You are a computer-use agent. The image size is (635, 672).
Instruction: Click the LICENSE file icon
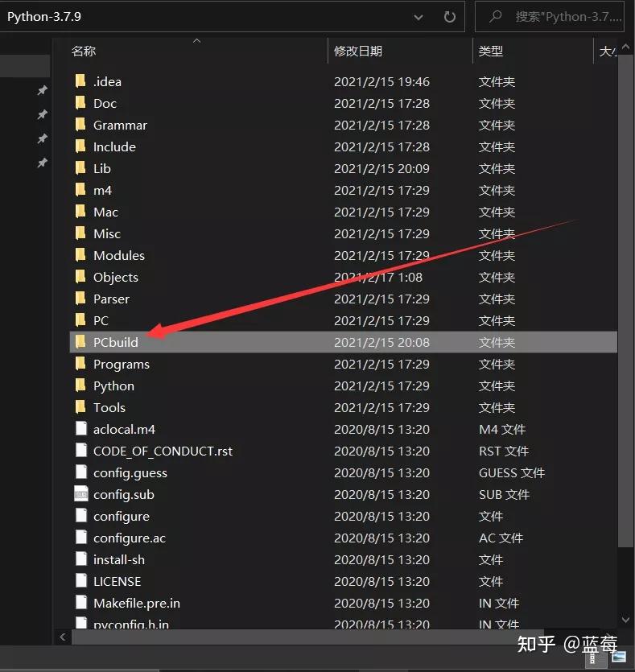[81, 581]
